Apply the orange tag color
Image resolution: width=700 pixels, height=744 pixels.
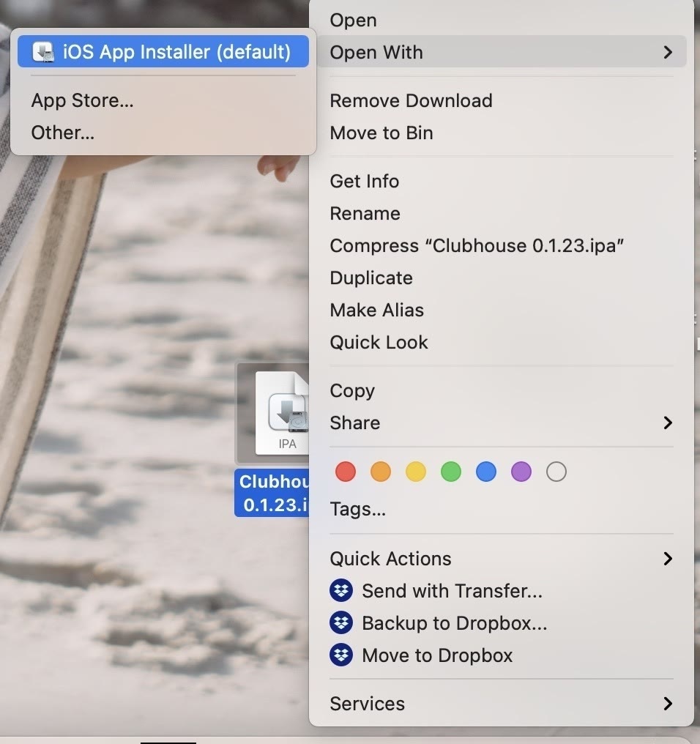tap(381, 472)
